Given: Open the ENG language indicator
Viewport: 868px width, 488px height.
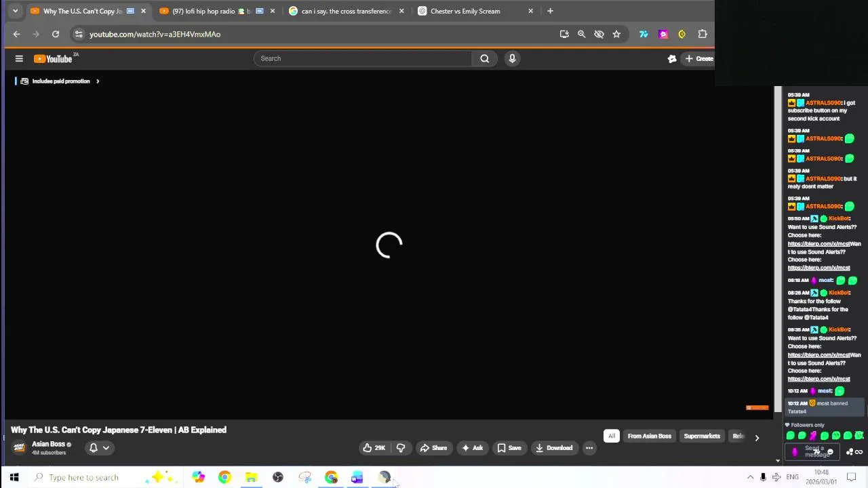Looking at the screenshot, I should [792, 477].
